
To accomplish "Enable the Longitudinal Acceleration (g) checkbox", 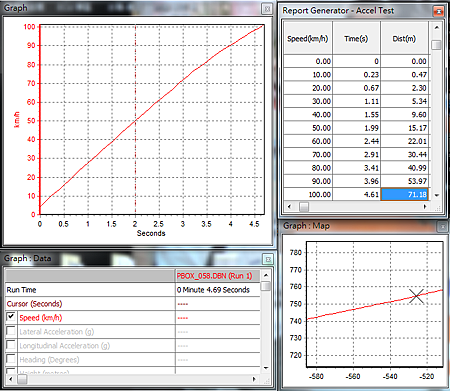I will 11,345.
